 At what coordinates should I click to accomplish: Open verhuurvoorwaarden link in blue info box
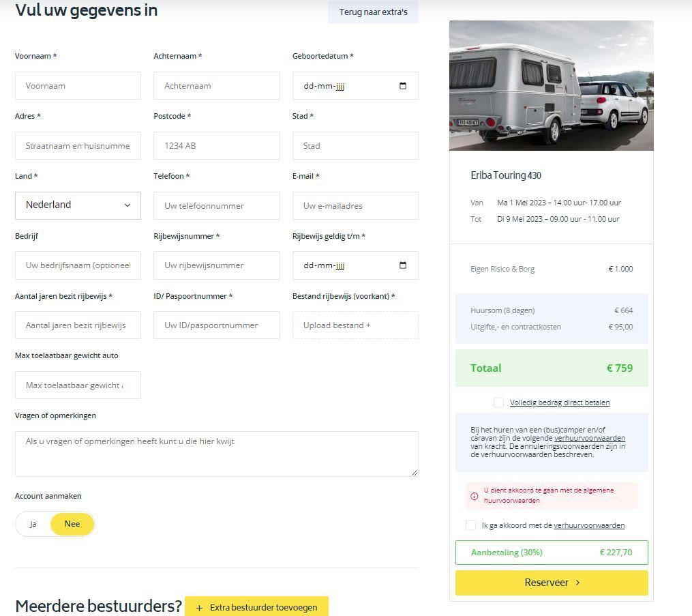(590, 438)
